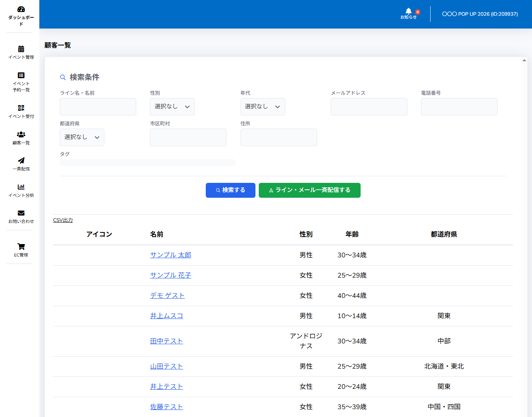Open customer サンプル 花子

[x=171, y=275]
